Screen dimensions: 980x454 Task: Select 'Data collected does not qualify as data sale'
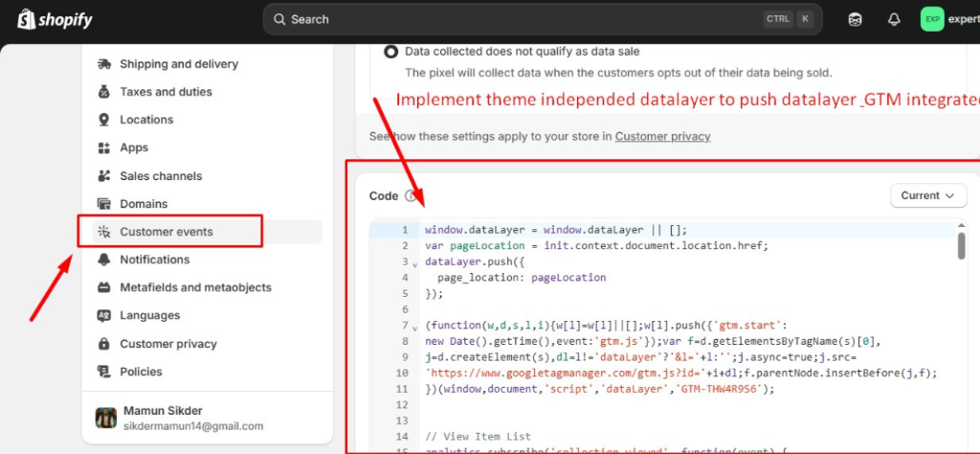(391, 52)
